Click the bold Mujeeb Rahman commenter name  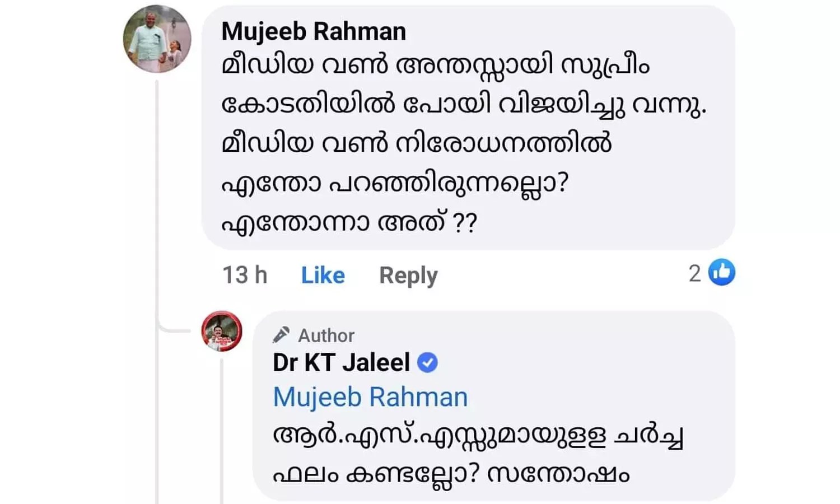[x=314, y=31]
